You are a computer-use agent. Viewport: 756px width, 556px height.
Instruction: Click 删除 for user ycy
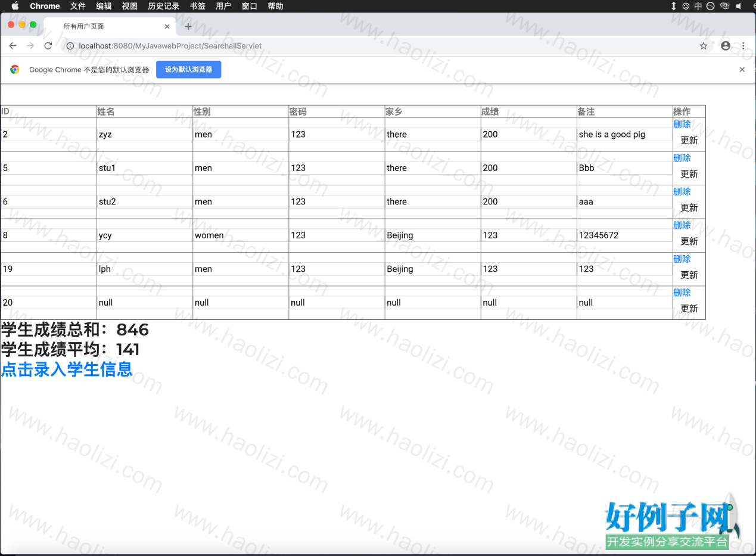pyautogui.click(x=682, y=225)
